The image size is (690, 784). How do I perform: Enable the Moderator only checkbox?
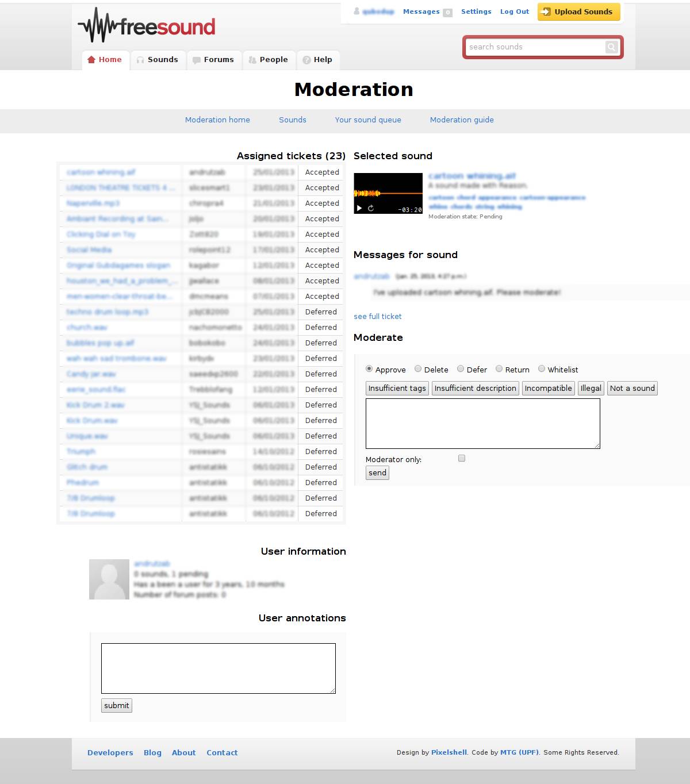pos(461,458)
